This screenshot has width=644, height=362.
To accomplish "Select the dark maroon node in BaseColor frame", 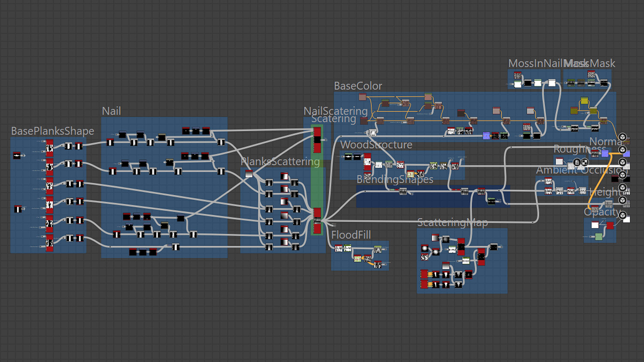I will pyautogui.click(x=461, y=113).
